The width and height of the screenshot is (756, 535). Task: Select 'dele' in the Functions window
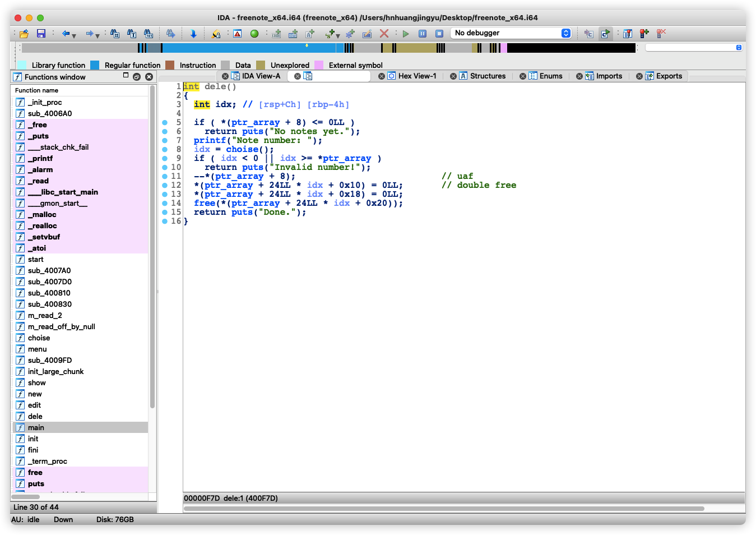pos(80,416)
